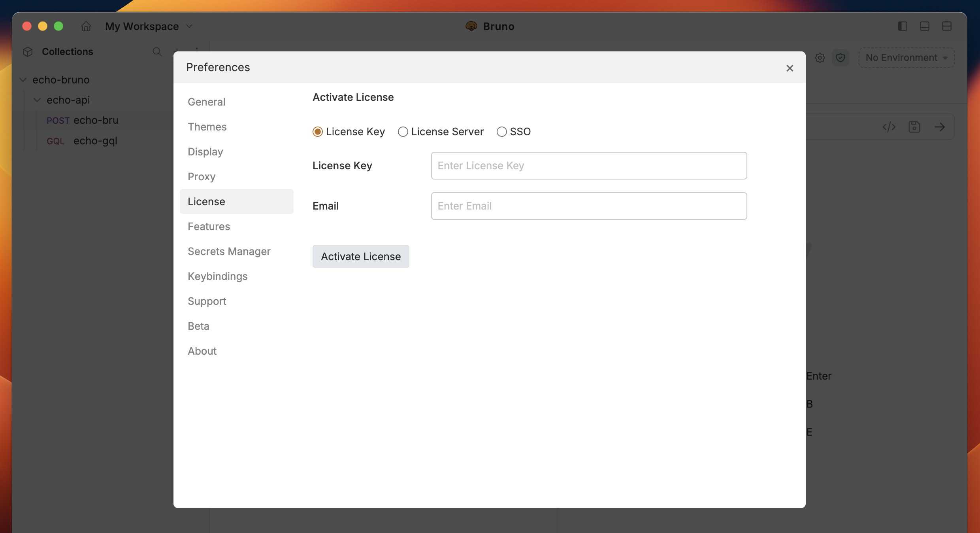Click the home icon in the titlebar
This screenshot has width=980, height=533.
86,26
